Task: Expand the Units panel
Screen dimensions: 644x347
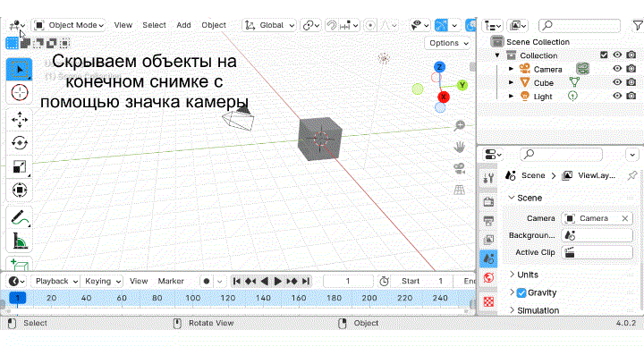Action: 528,275
